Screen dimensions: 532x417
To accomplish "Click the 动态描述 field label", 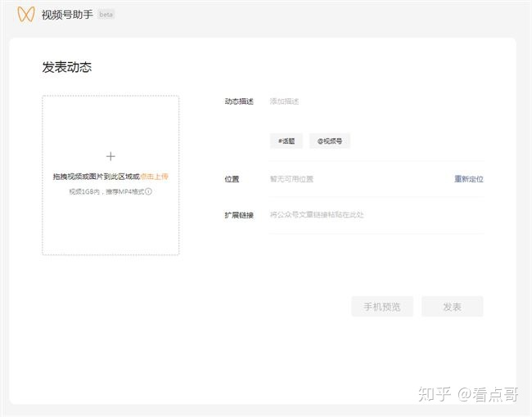I will [239, 101].
